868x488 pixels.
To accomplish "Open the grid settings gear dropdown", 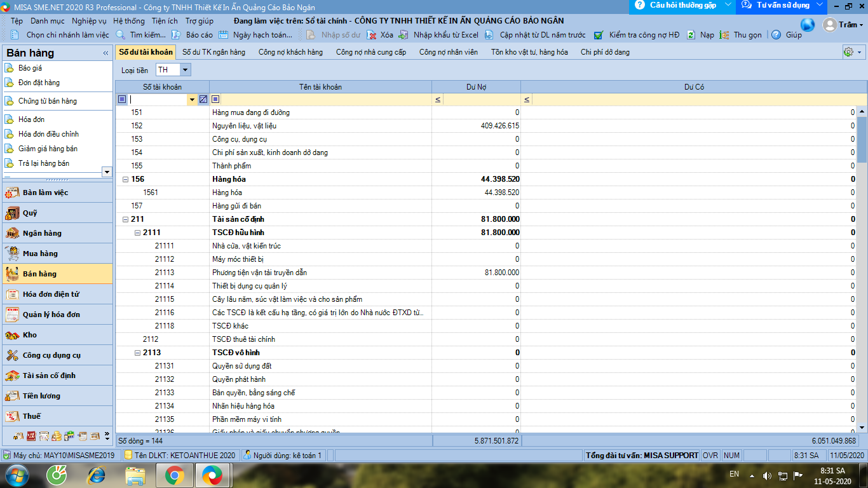I will (x=852, y=52).
